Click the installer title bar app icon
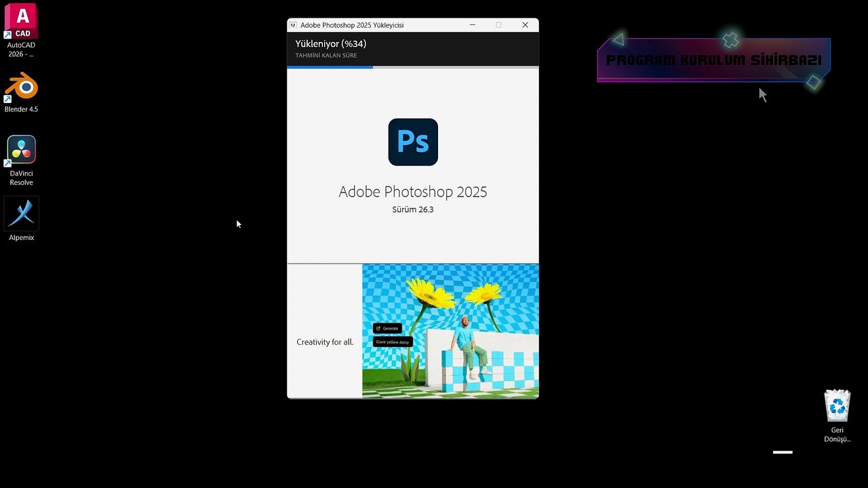 (x=294, y=25)
